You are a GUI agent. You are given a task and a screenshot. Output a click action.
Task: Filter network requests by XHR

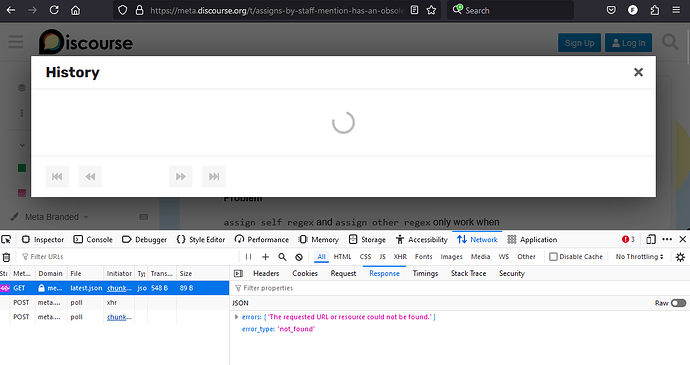click(400, 257)
